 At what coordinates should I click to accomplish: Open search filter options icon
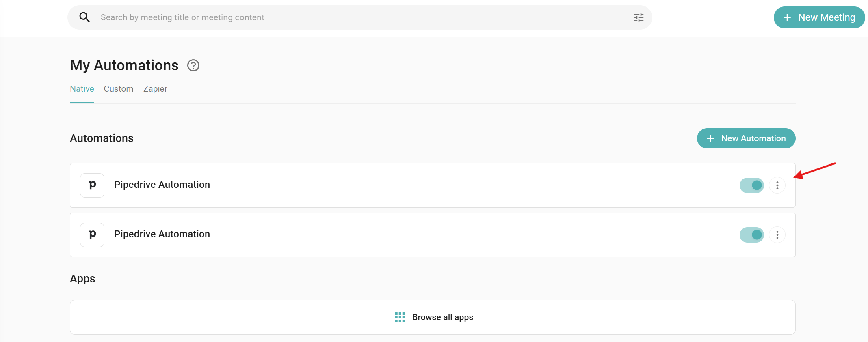639,17
